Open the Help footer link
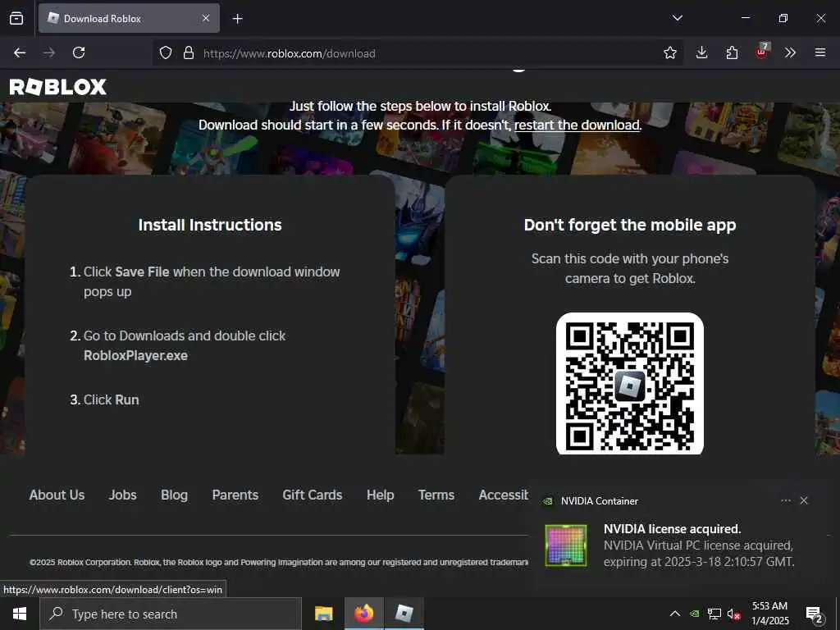The image size is (840, 630). 381,495
